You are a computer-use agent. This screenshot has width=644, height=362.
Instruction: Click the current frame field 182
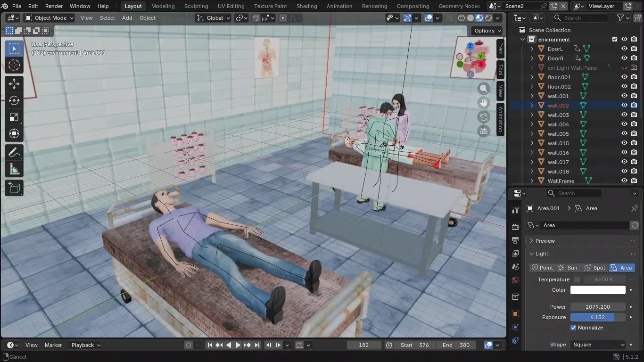click(x=364, y=345)
